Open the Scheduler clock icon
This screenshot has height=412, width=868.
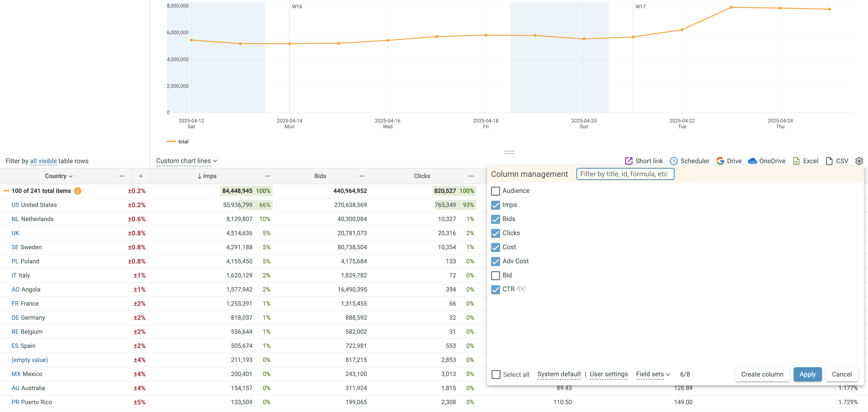(673, 161)
